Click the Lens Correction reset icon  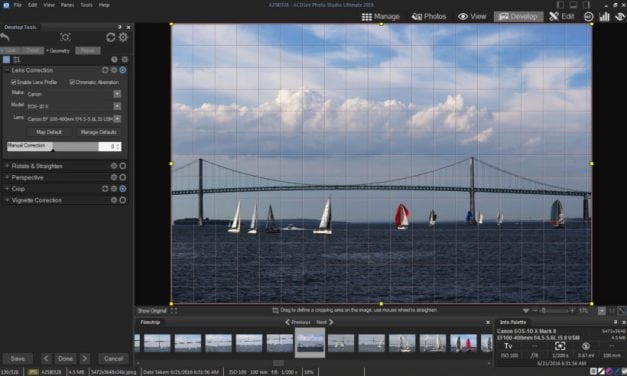coord(105,70)
